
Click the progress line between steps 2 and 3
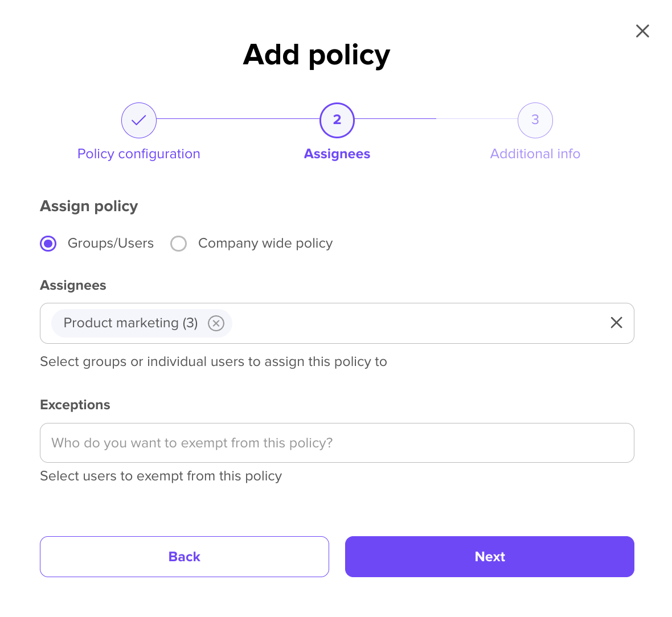(436, 119)
